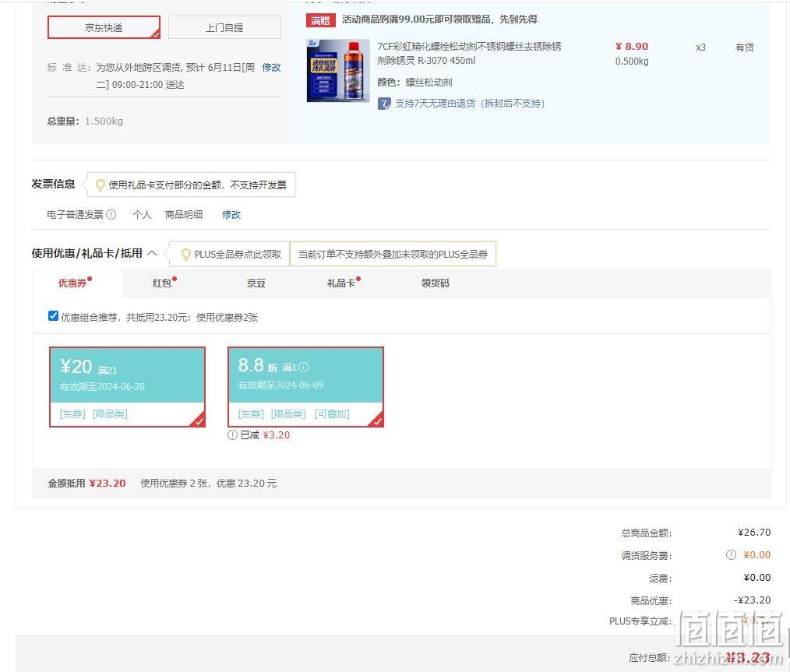Screen dimensions: 790x672
Task: Click 运费 ¥0.00 value
Action: point(757,577)
